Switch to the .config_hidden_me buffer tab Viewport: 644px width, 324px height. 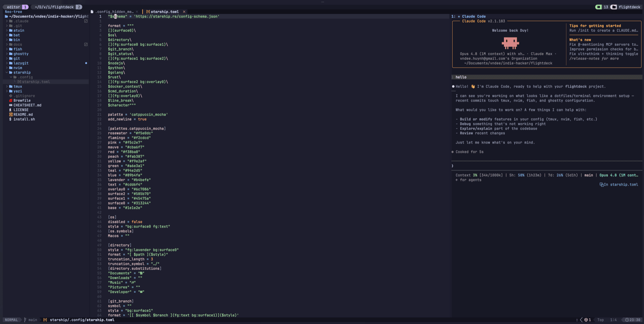tap(114, 12)
